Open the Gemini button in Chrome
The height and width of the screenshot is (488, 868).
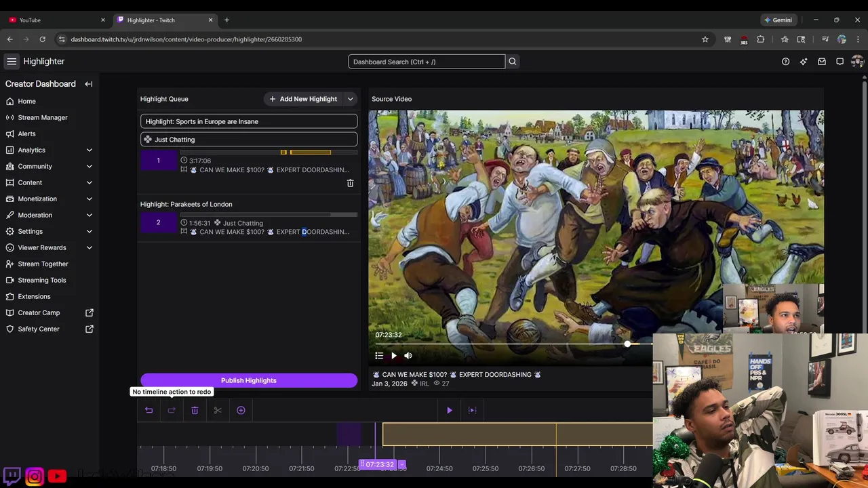[x=778, y=20]
